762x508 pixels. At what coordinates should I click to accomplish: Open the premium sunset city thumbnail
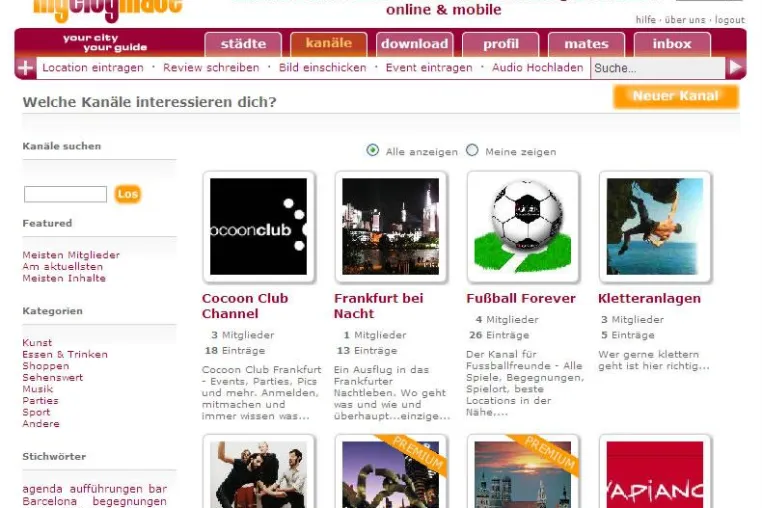(523, 472)
